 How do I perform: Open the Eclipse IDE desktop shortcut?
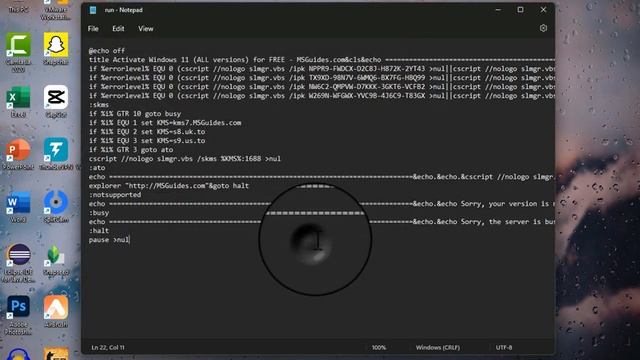click(x=18, y=263)
